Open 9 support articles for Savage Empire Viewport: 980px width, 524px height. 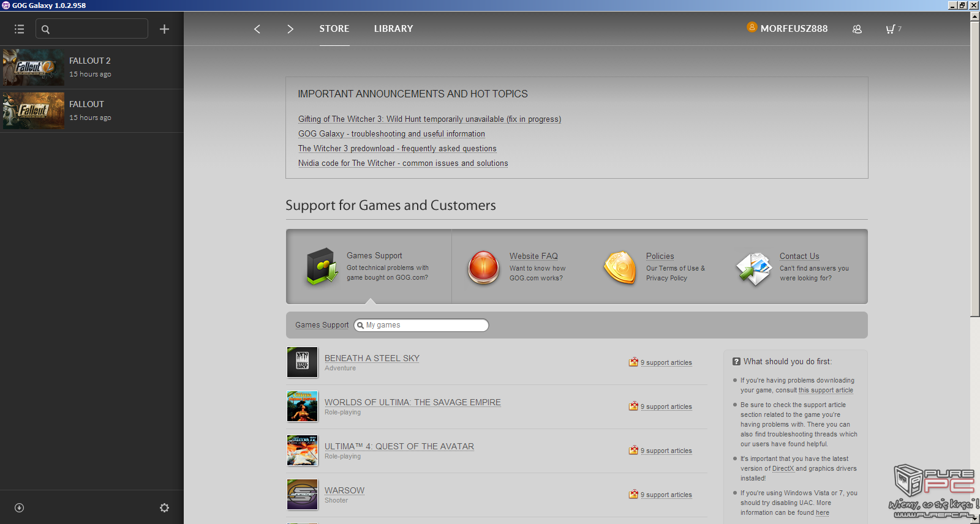pyautogui.click(x=666, y=406)
